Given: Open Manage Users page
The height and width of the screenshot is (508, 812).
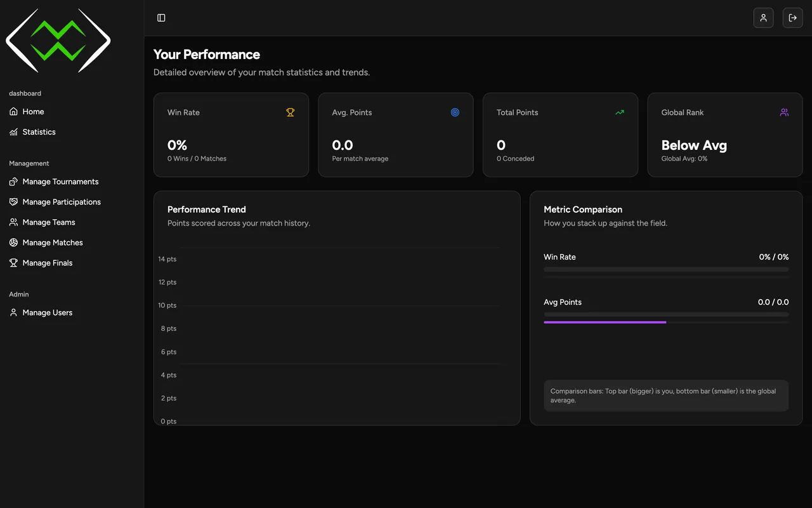Looking at the screenshot, I should [72, 312].
